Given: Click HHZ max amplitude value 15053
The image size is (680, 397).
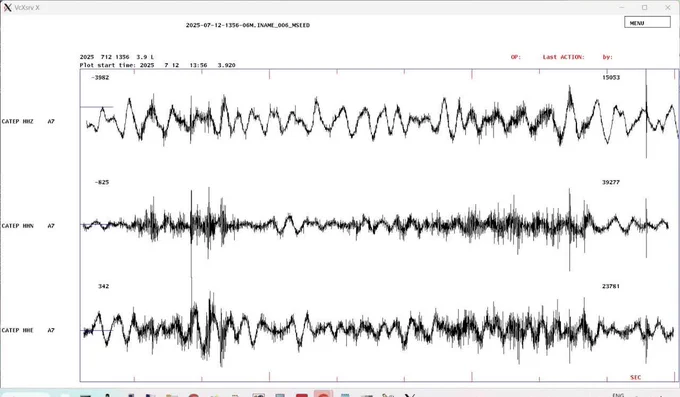Looking at the screenshot, I should point(611,78).
